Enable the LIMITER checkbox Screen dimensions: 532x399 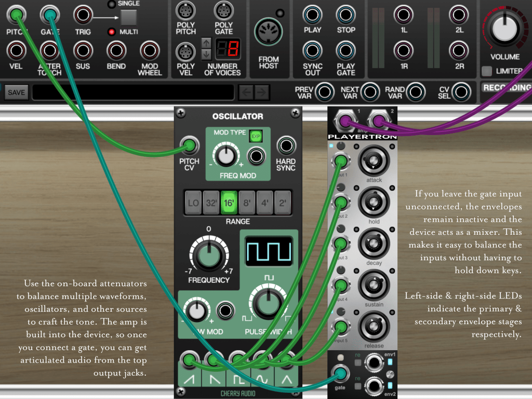point(487,71)
